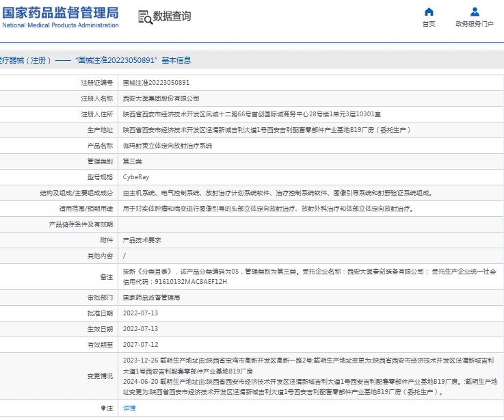Screen dimensions: 504x420
Task: Click the 附件 label
Action: [x=107, y=240]
